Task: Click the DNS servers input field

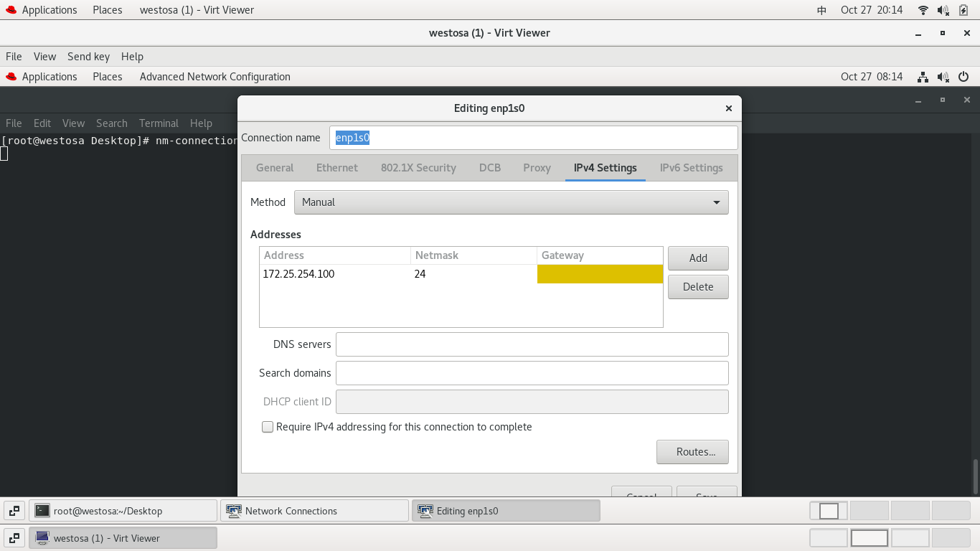Action: [x=532, y=344]
